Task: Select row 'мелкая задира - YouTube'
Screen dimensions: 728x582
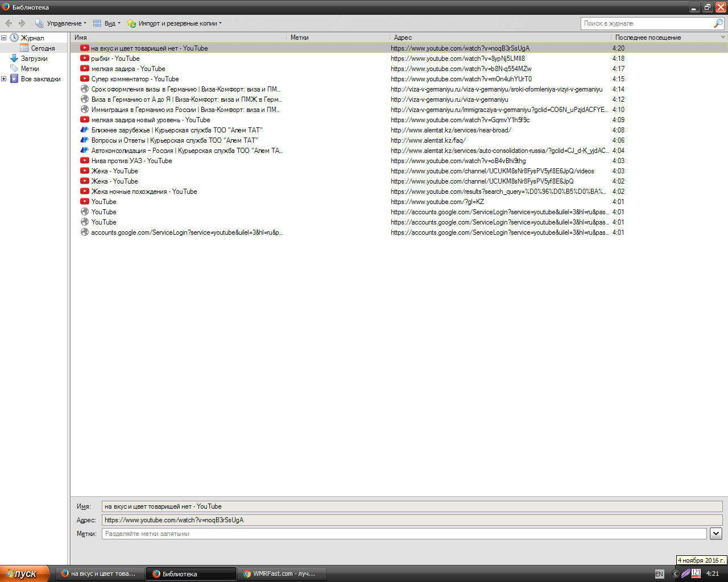Action: (x=399, y=69)
